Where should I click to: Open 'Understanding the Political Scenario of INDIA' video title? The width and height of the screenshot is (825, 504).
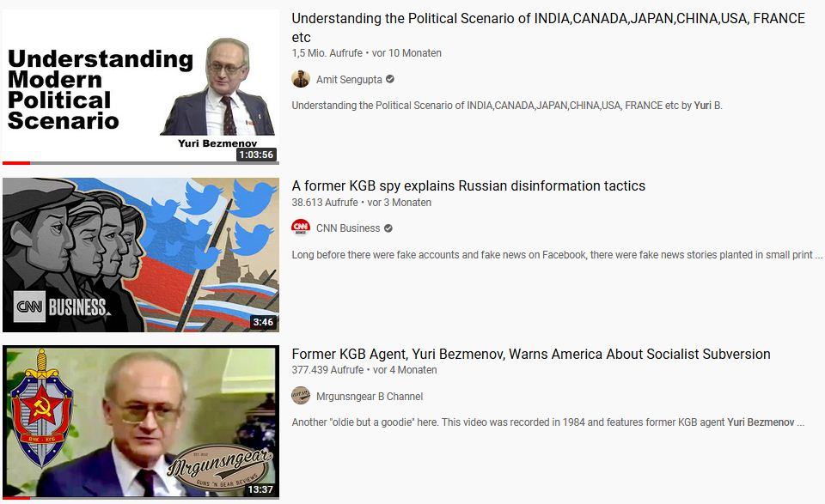click(548, 27)
